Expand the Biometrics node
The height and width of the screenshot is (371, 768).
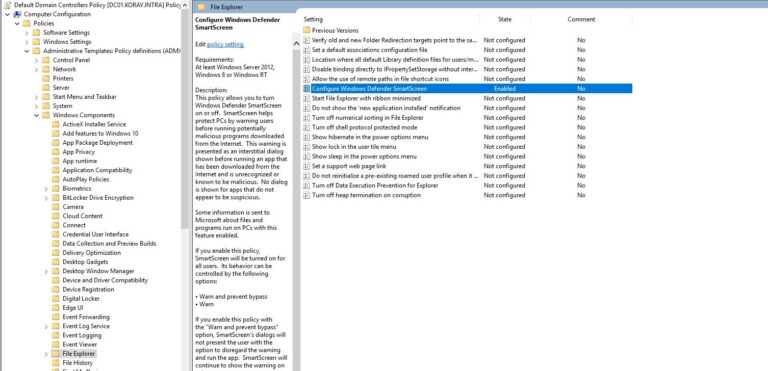pyautogui.click(x=47, y=189)
